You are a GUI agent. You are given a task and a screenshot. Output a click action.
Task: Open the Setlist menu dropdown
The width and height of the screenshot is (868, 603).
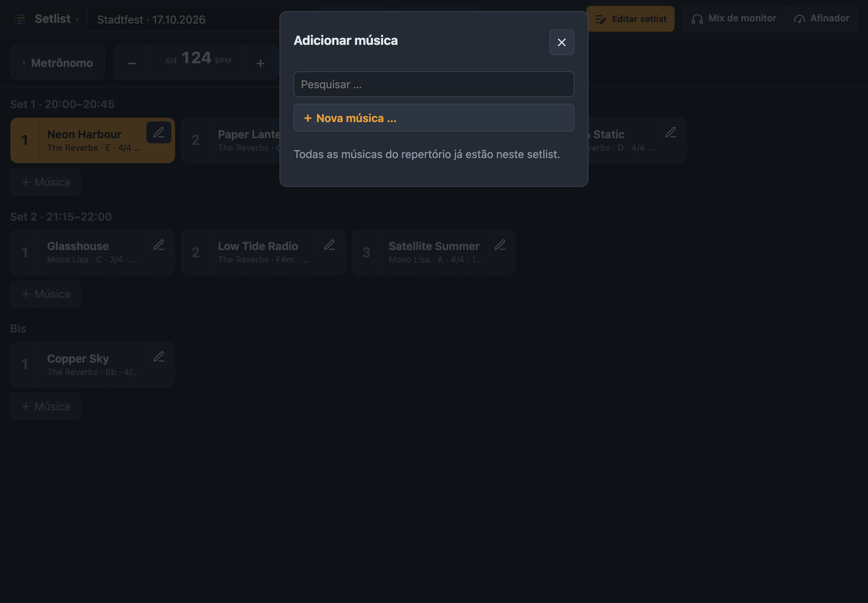pos(56,19)
